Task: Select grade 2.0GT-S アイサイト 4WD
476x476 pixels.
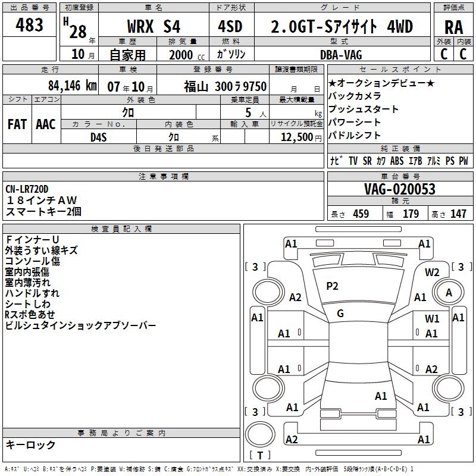Action: [x=342, y=26]
